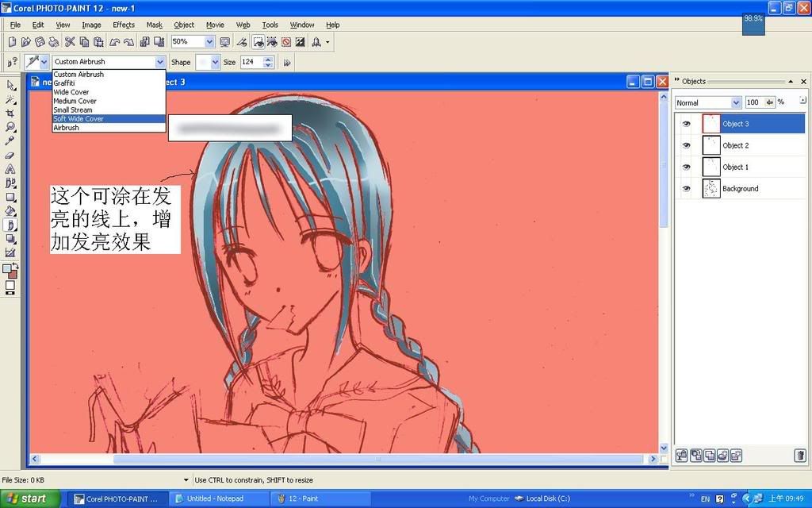Paste from clipboard with Paste icon

[98, 41]
